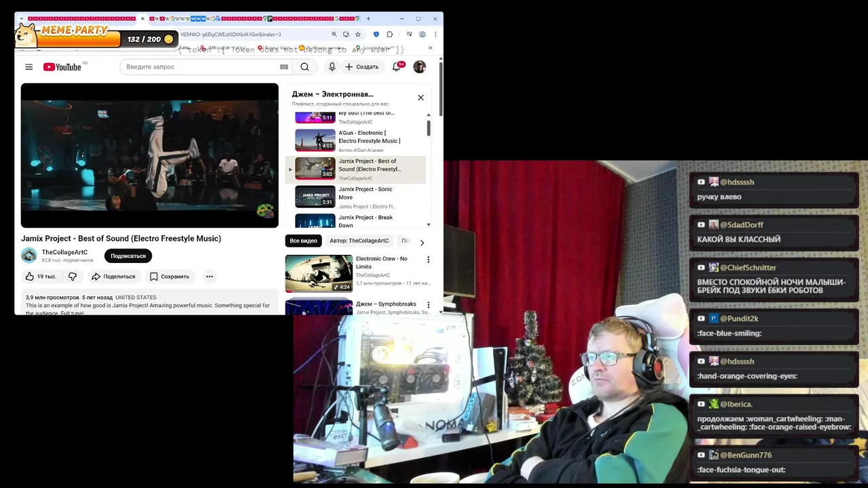Go to the YouTube home logo

click(x=62, y=67)
